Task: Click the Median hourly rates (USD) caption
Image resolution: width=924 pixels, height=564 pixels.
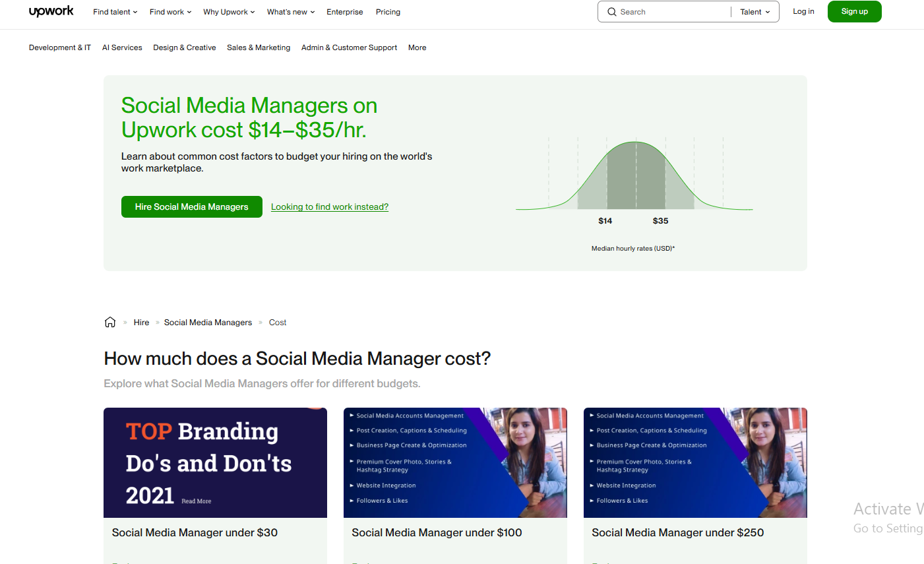Action: coord(633,249)
